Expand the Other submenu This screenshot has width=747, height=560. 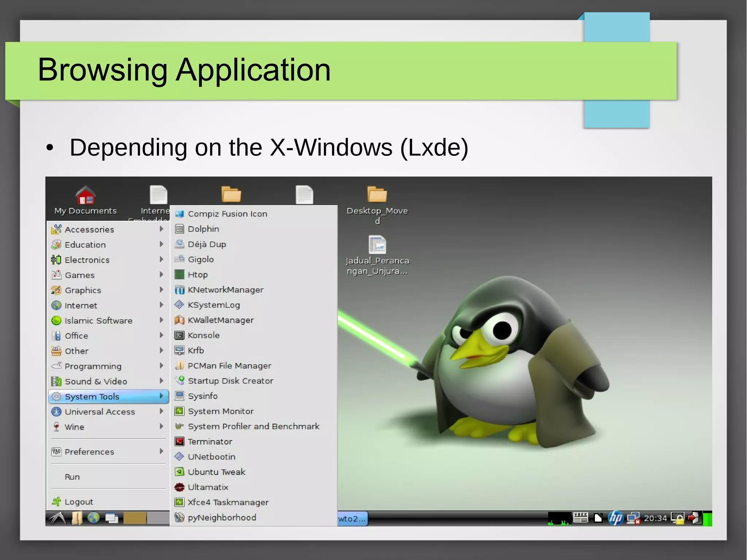(108, 351)
